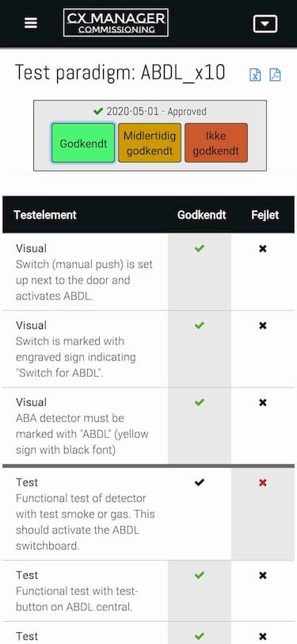
Task: Open the hamburger navigation menu
Action: point(31,23)
